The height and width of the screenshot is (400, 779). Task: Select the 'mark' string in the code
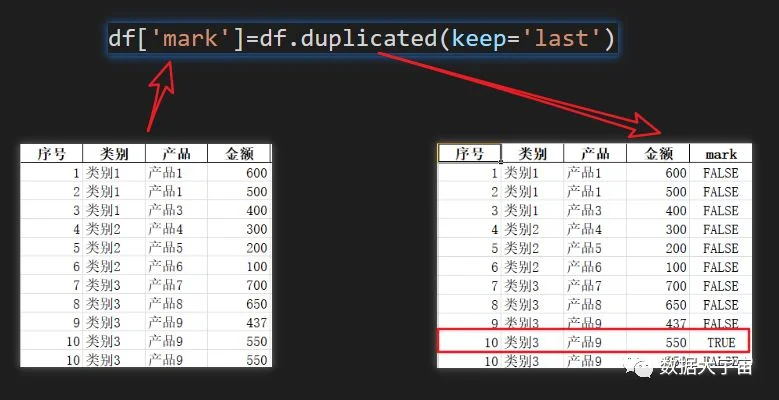click(191, 38)
